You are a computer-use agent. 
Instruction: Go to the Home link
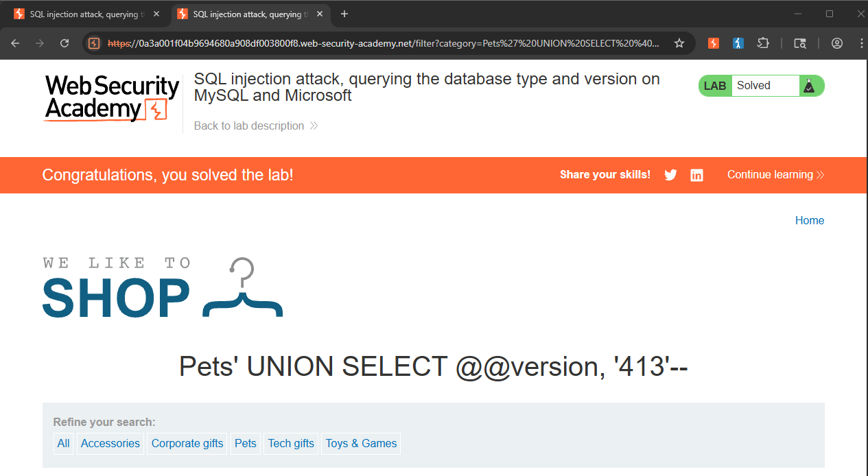[x=810, y=220]
